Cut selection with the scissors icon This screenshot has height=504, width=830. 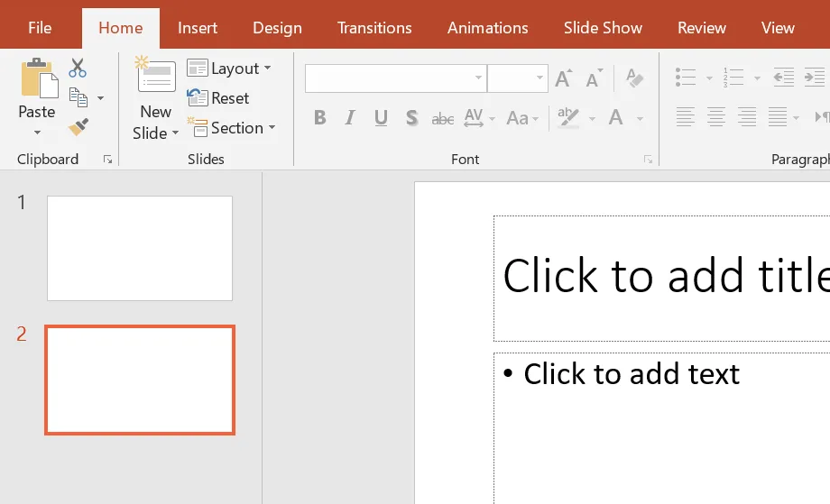78,69
